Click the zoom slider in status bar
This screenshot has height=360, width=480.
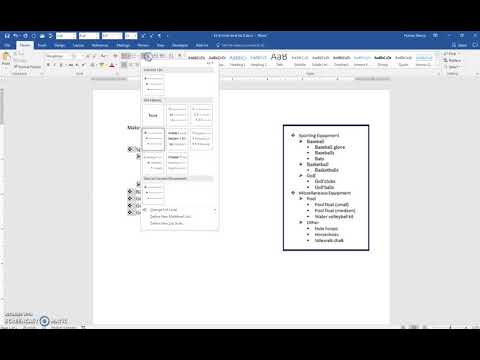click(451, 327)
